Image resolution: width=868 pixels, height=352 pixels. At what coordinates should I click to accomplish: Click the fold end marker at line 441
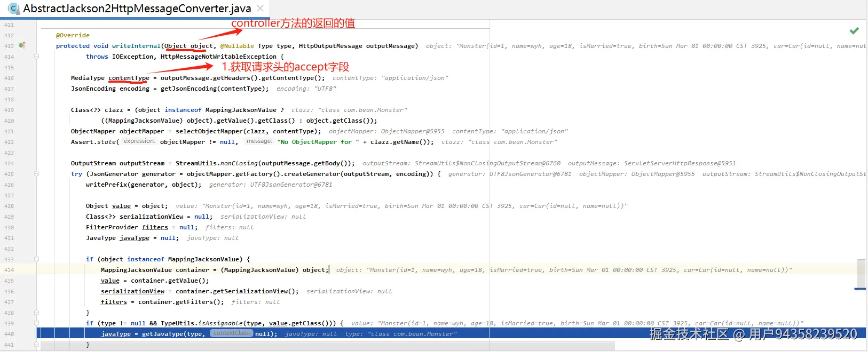pos(36,345)
